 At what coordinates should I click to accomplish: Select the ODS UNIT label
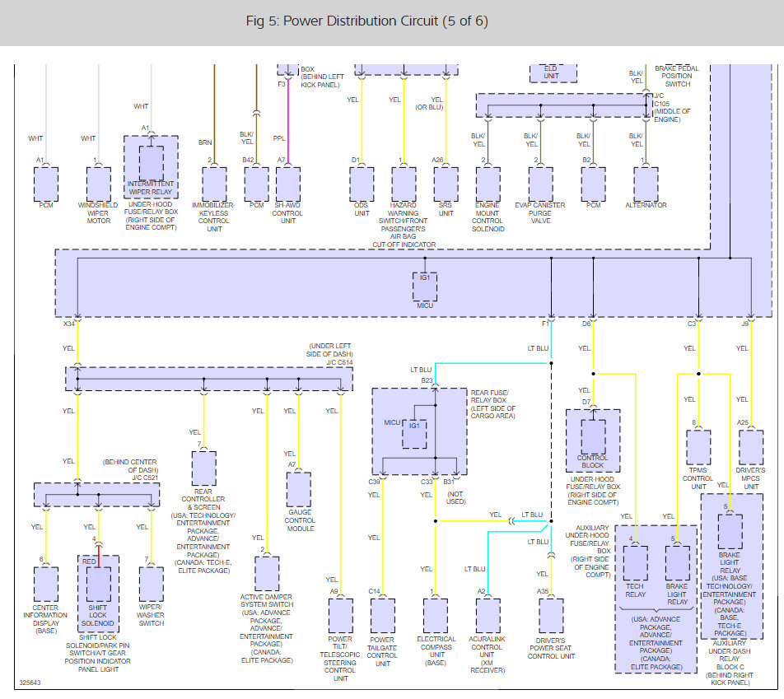point(362,209)
